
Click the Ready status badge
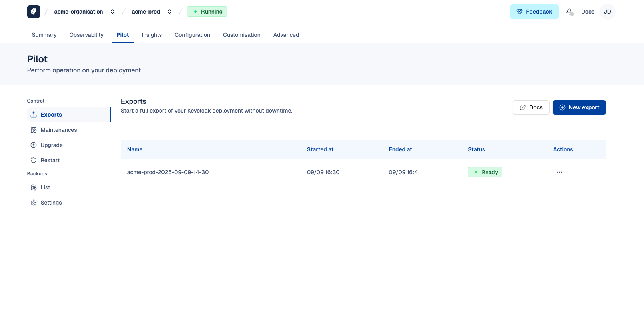pyautogui.click(x=485, y=172)
